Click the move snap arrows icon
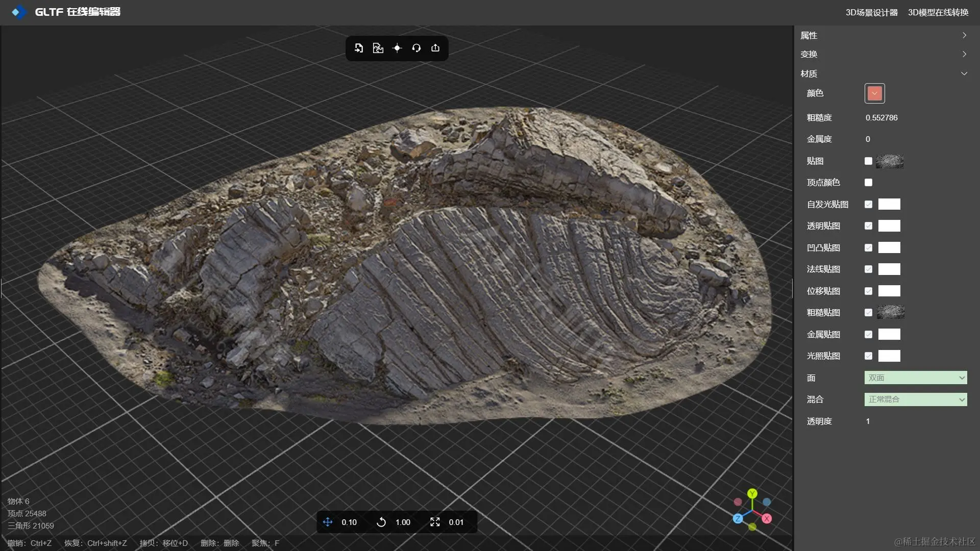This screenshot has width=980, height=551. coord(328,522)
